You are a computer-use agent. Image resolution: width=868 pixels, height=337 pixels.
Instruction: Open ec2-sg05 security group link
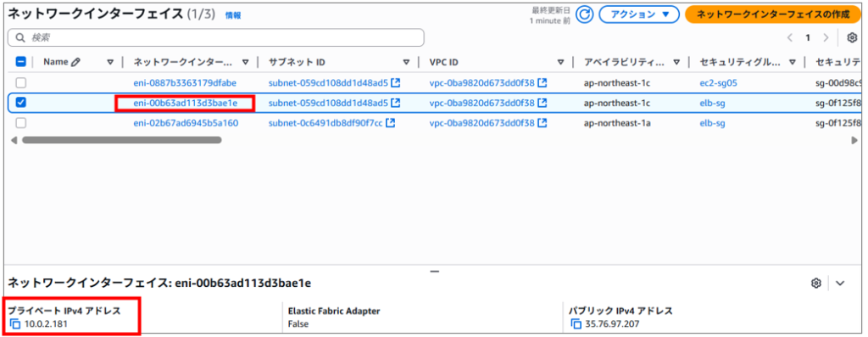719,83
